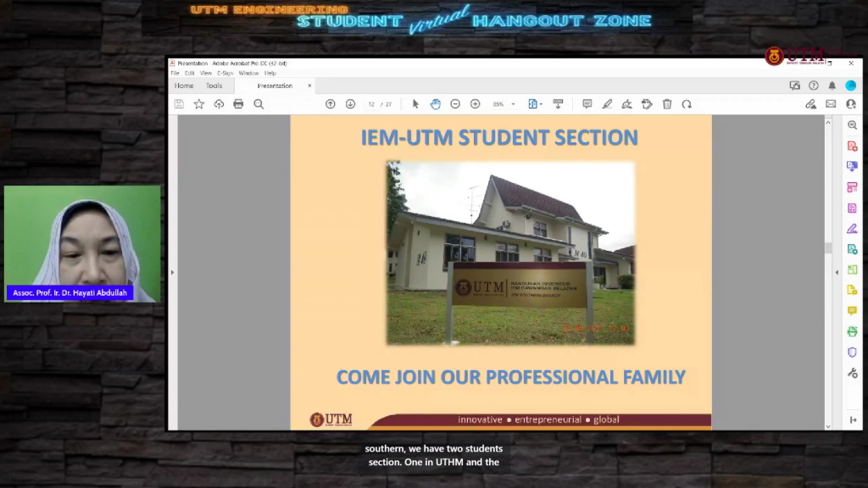Add a sticky note comment
The image size is (868, 488).
point(587,104)
